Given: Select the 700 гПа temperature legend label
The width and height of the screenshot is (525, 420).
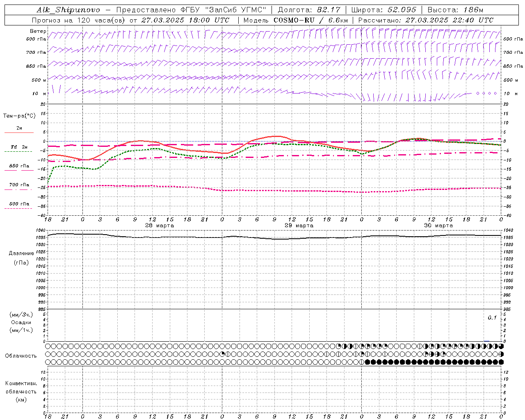Looking at the screenshot, I should (19, 185).
